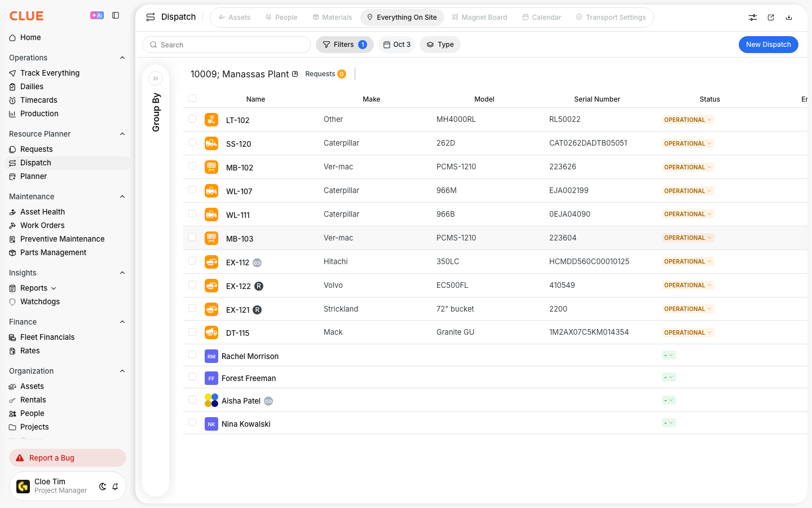Image resolution: width=812 pixels, height=508 pixels.
Task: Collapse the Operations sidebar section
Action: click(x=122, y=58)
